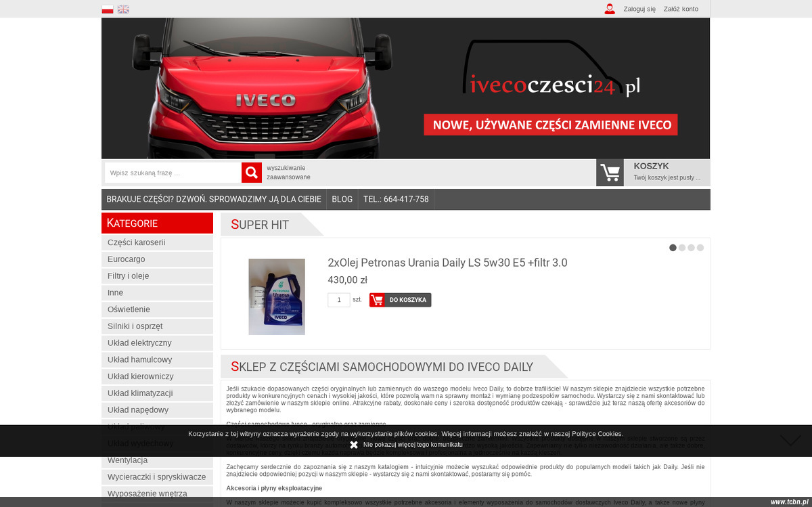Open category 'Wentylacja'
The width and height of the screenshot is (812, 507).
(157, 460)
